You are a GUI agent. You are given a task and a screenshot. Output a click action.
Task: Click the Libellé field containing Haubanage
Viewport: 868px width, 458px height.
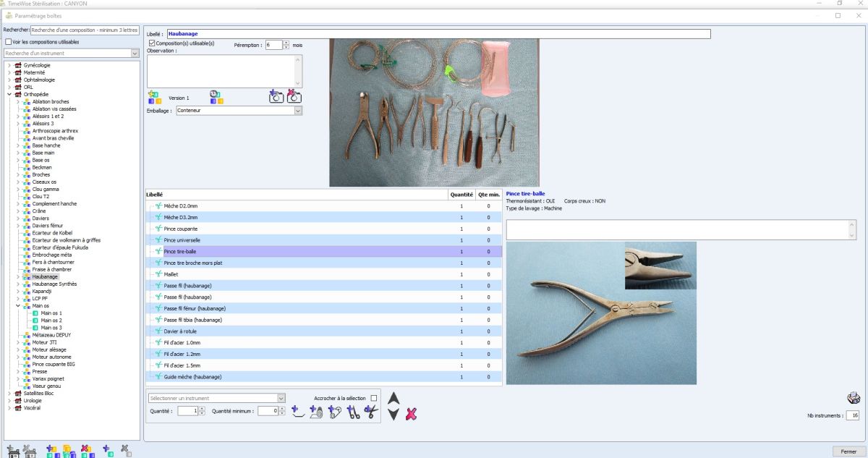coord(438,34)
